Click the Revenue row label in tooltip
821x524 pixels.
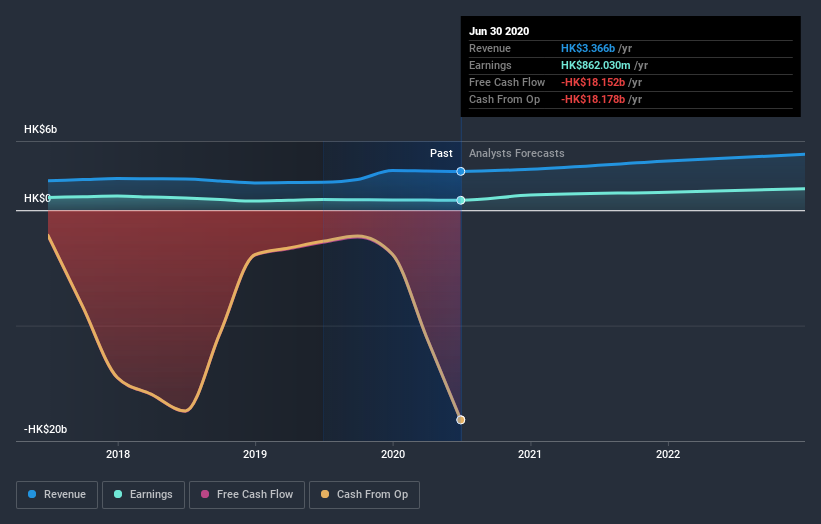pos(490,48)
